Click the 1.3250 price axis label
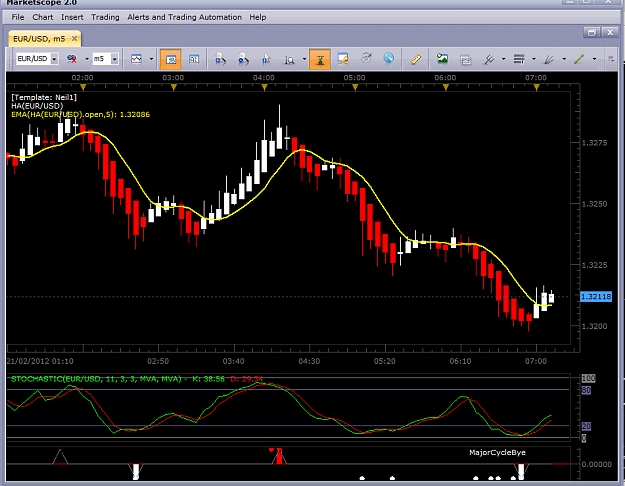The height and width of the screenshot is (486, 625). [x=595, y=204]
